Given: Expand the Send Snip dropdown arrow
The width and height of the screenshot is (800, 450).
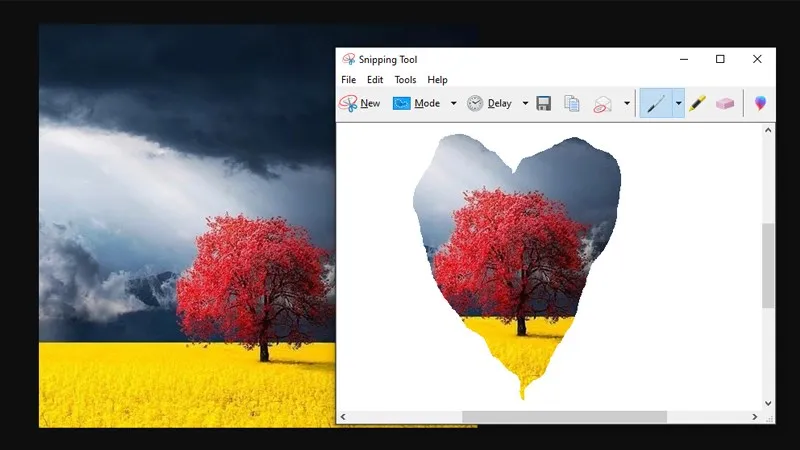Looking at the screenshot, I should (x=627, y=103).
